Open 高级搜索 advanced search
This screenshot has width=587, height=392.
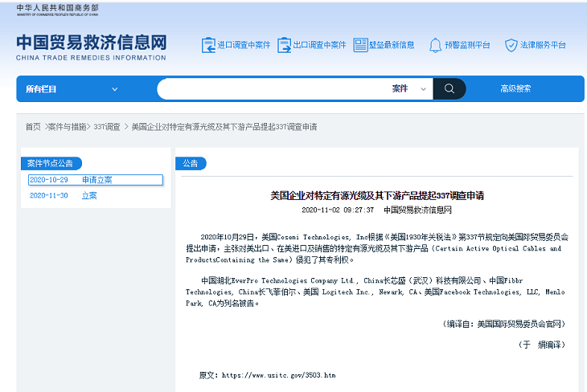515,88
